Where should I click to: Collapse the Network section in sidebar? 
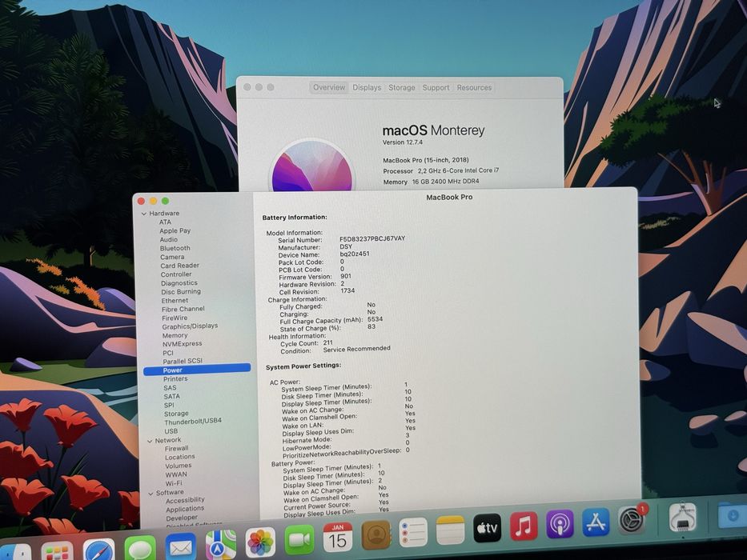click(150, 441)
